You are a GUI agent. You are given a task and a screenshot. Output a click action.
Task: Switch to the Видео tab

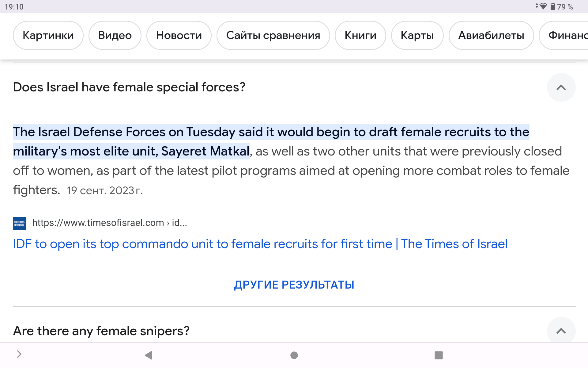115,35
